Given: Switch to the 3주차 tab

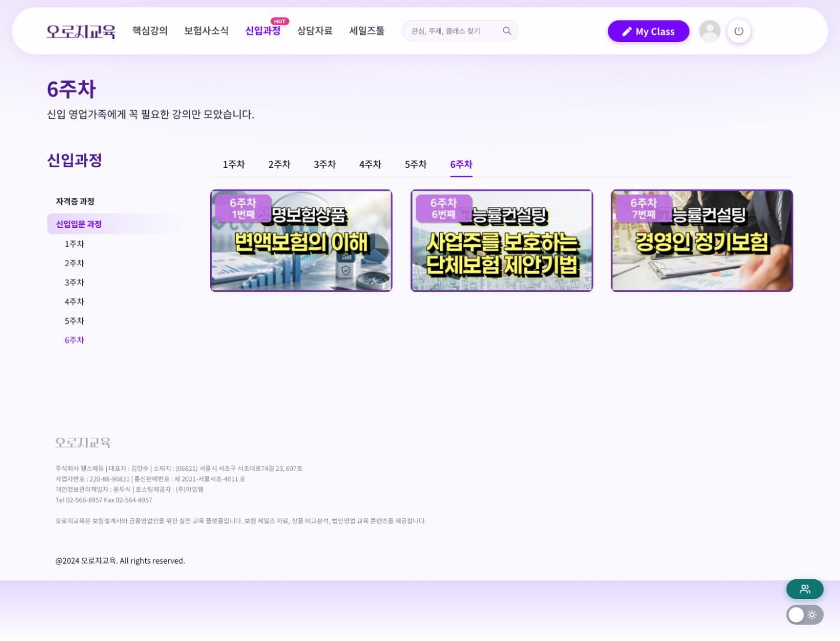Looking at the screenshot, I should coord(325,164).
